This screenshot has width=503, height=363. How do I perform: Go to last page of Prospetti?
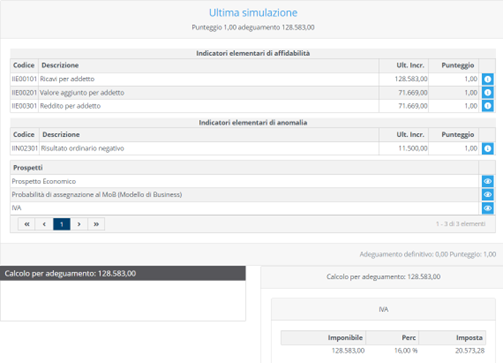96,224
